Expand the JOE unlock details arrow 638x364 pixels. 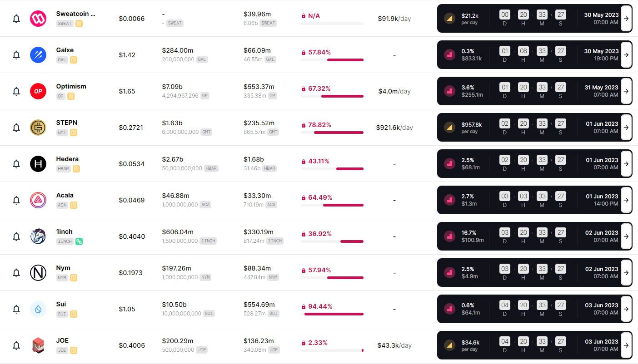[x=626, y=345]
